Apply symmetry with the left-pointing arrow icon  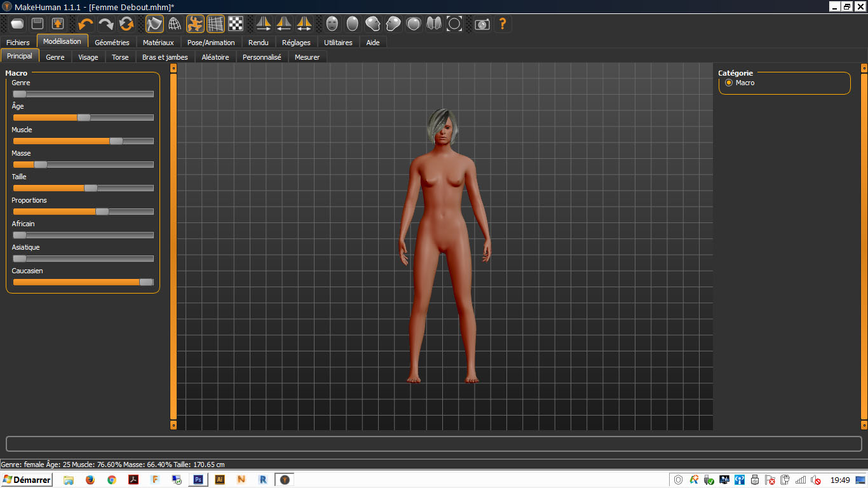tap(284, 24)
